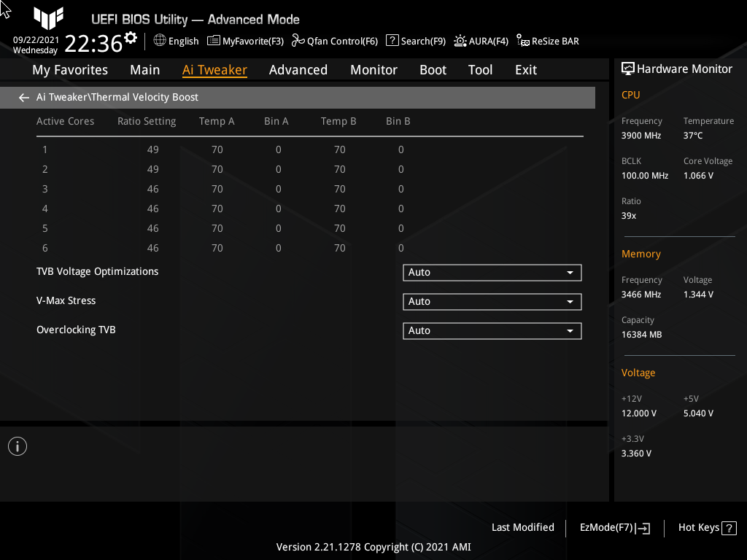Image resolution: width=747 pixels, height=560 pixels.
Task: Toggle ReSize BAR icon
Action: tap(523, 41)
